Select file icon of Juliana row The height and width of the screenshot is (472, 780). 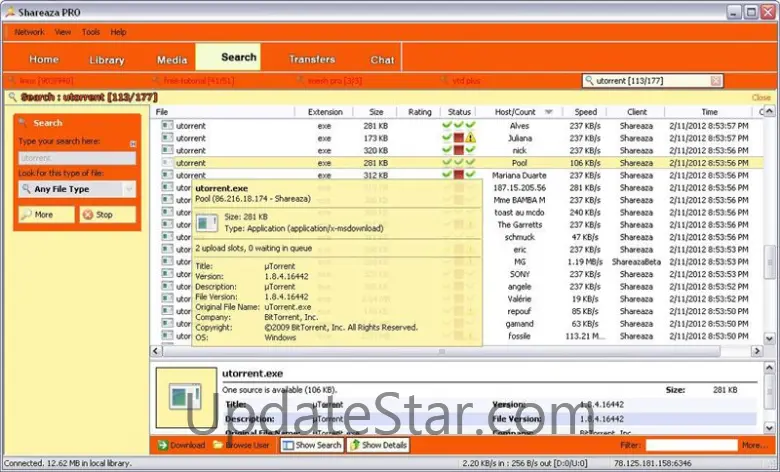pos(168,138)
